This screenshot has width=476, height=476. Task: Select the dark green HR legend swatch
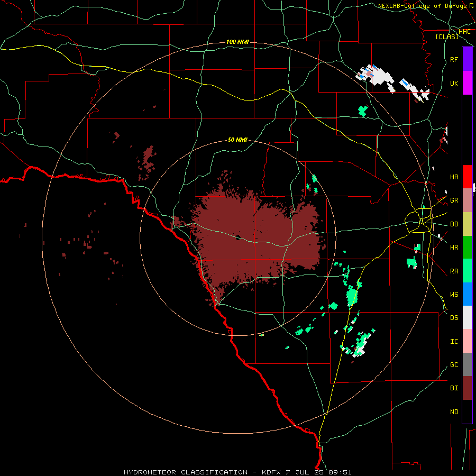(467, 248)
